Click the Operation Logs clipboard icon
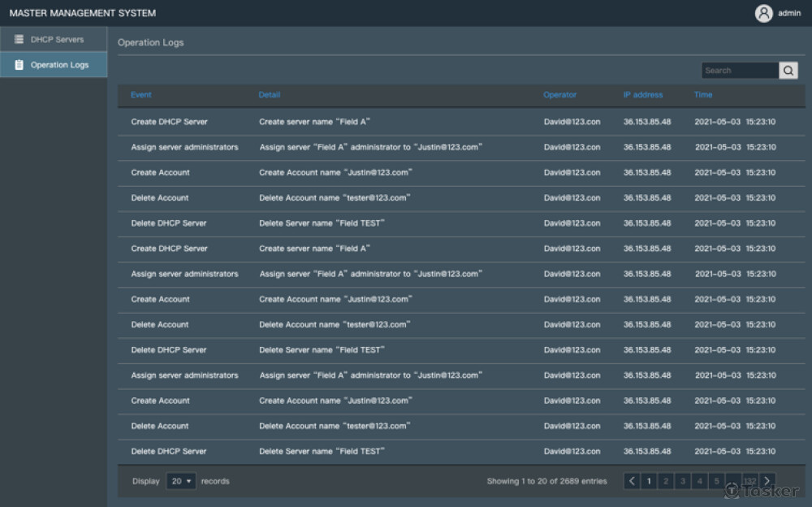This screenshot has height=507, width=812. click(x=19, y=65)
